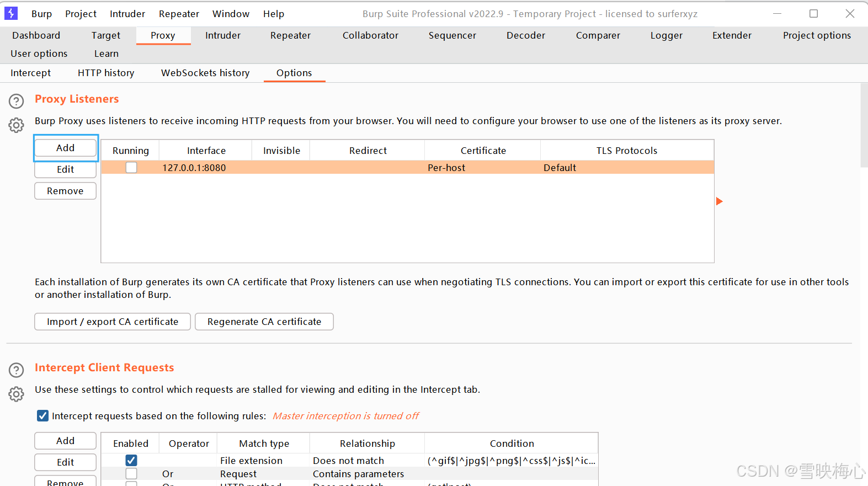Switch to WebSockets history sub-tab
868x486 pixels.
click(205, 73)
